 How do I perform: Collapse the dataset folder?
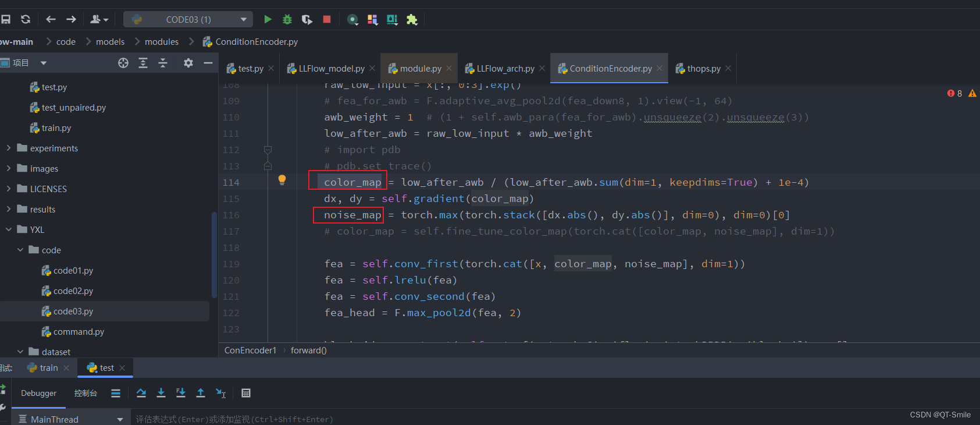[20, 352]
